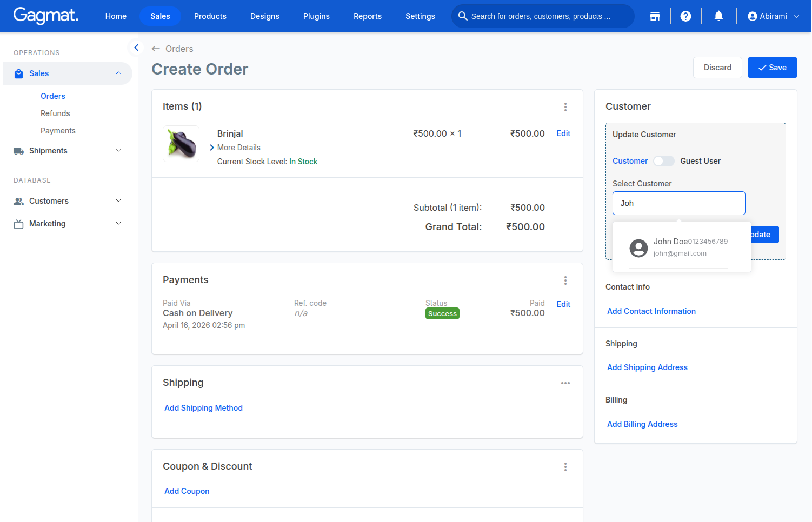Focus the top search bar field
The image size is (812, 522).
coord(543,16)
